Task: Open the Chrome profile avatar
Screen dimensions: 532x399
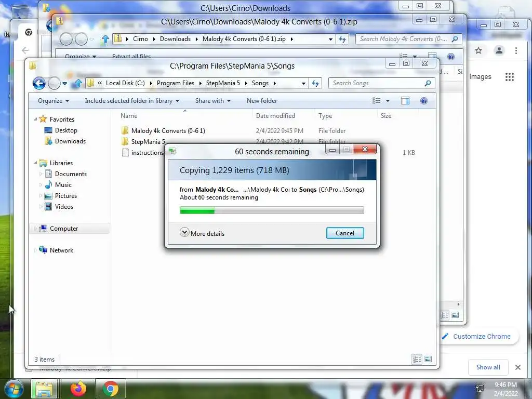Action: [x=499, y=50]
